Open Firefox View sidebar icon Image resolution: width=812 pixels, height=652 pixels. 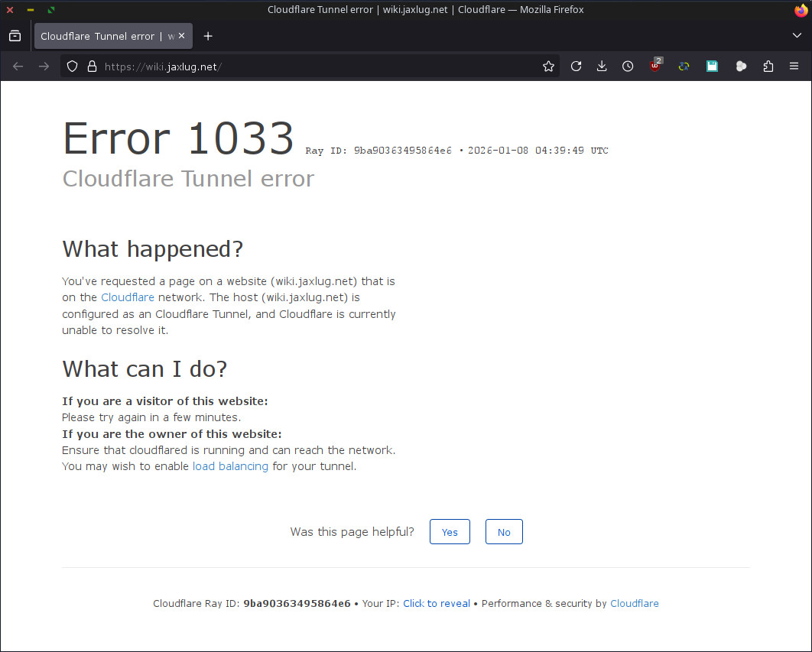[x=15, y=36]
